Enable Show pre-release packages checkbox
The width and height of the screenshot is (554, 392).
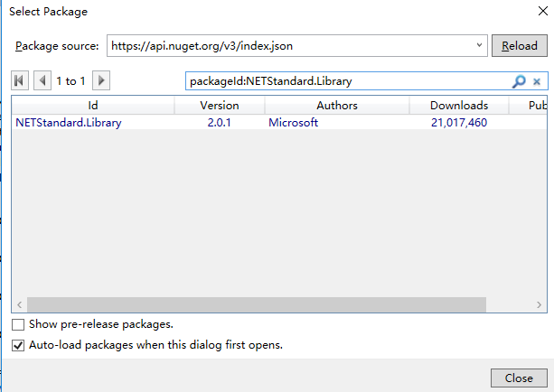(x=18, y=324)
